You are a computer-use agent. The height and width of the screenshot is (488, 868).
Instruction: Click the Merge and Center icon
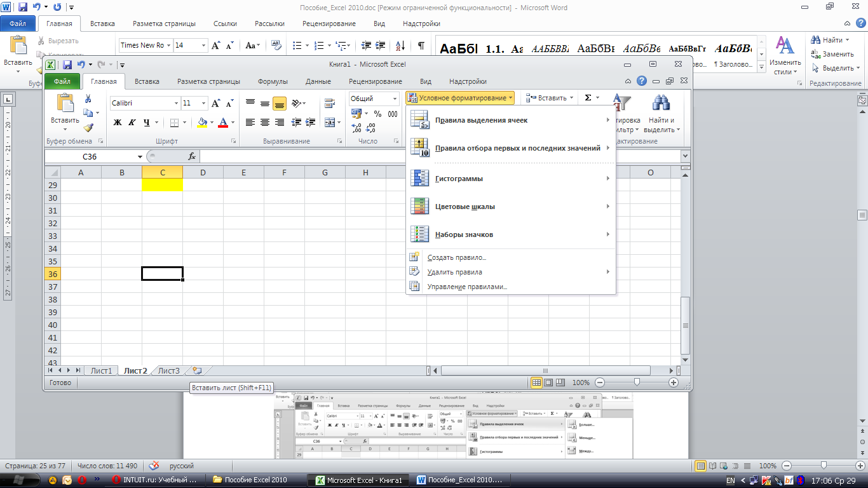[x=329, y=123]
